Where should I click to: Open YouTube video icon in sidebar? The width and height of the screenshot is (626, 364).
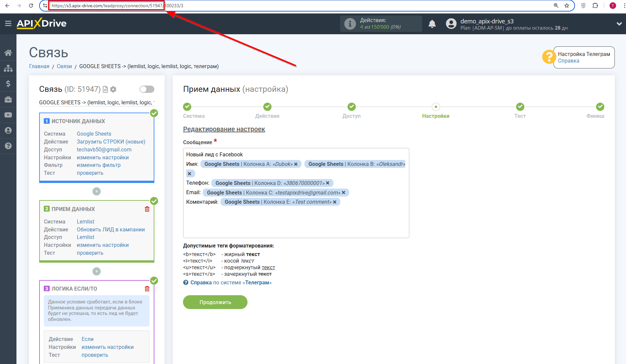(x=8, y=115)
